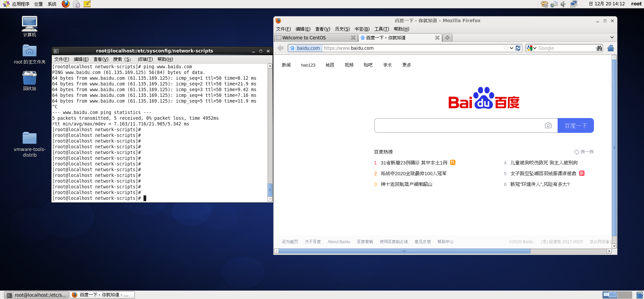Screen dimensions: 644x299
Task: Open the notes launcher icon in top panel
Action: point(87,4)
